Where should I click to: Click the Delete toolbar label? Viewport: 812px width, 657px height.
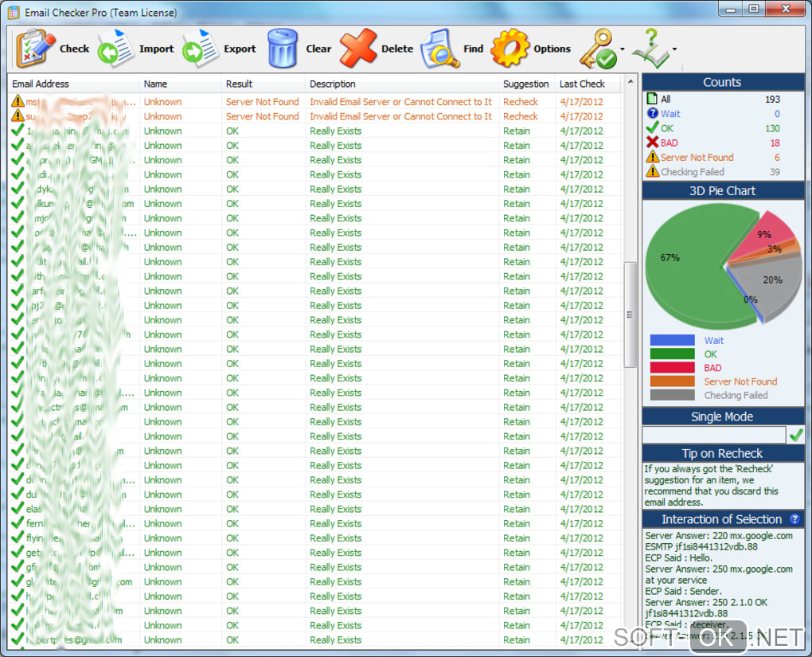click(x=397, y=49)
